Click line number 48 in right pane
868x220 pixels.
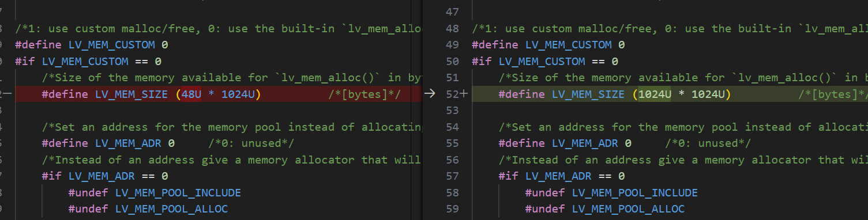coord(452,28)
